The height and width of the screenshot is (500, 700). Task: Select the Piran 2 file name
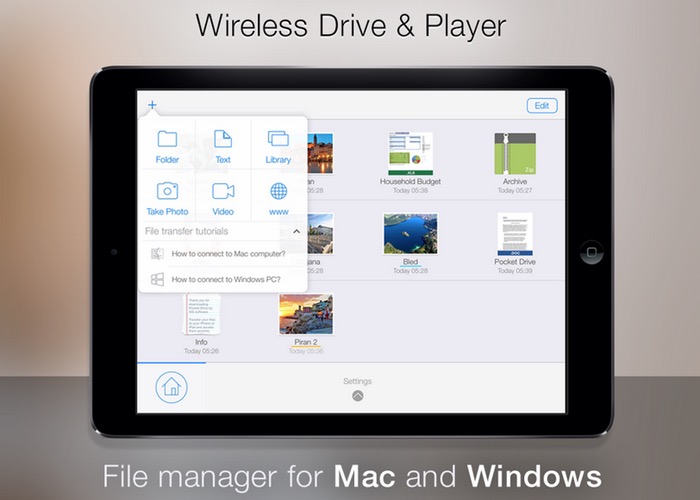(306, 342)
